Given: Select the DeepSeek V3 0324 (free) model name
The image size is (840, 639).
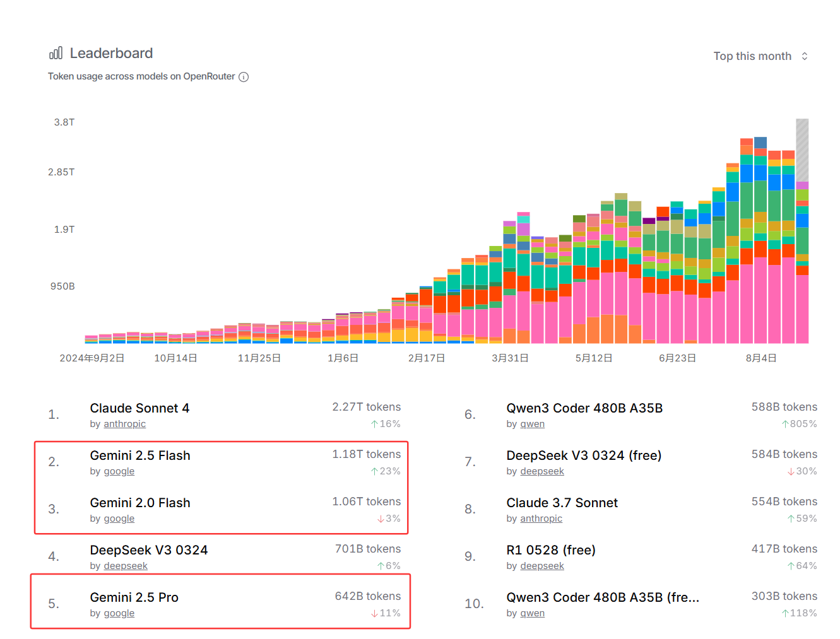Looking at the screenshot, I should tap(584, 455).
